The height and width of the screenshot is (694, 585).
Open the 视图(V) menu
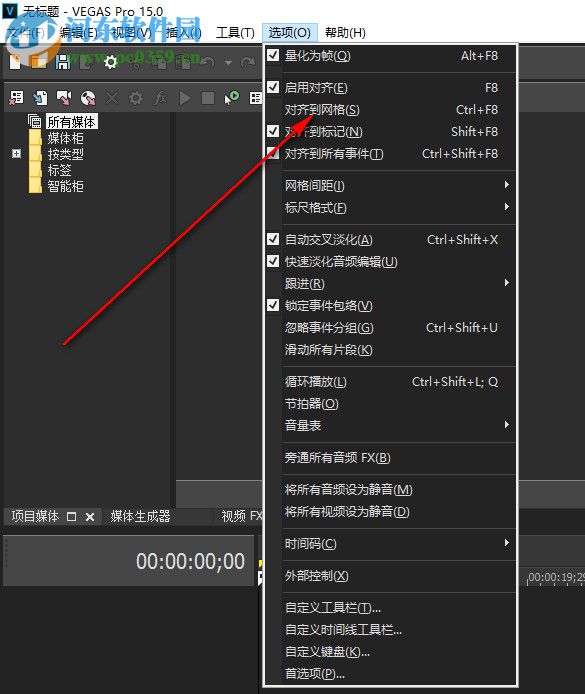[131, 33]
